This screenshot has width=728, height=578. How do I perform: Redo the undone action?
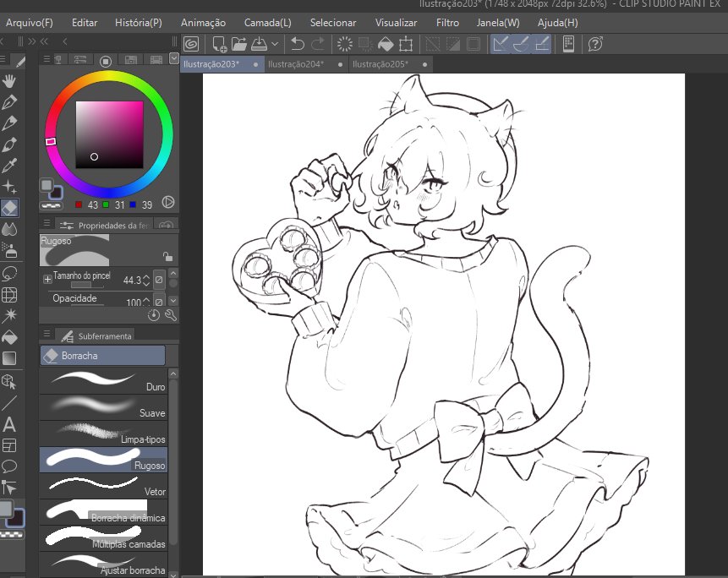tap(318, 45)
